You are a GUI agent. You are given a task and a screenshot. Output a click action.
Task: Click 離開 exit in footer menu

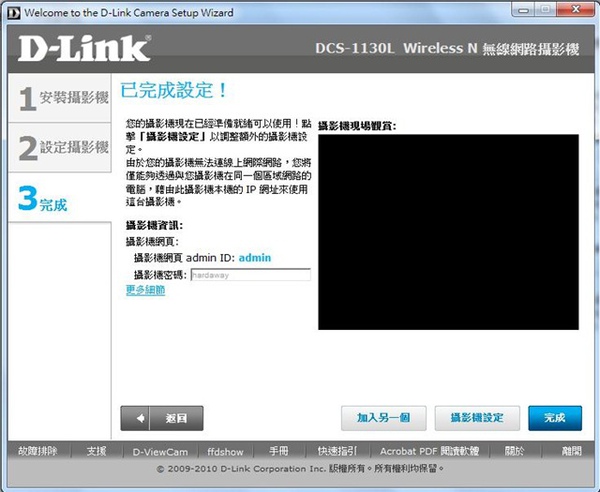[571, 451]
